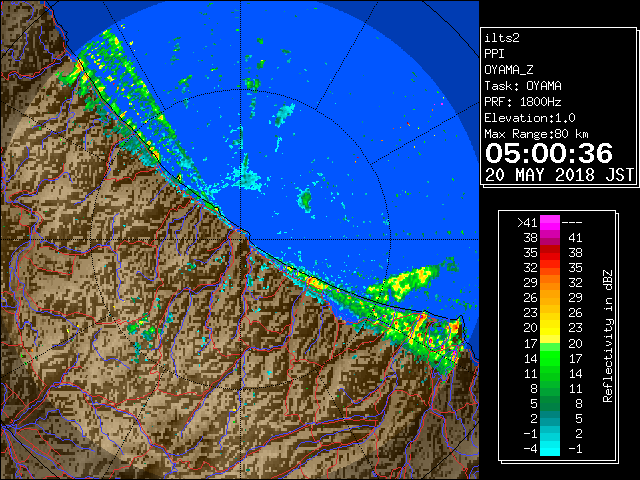Click the 'Elevation:1.0' line
Screen dimensions: 640x480
[530, 118]
